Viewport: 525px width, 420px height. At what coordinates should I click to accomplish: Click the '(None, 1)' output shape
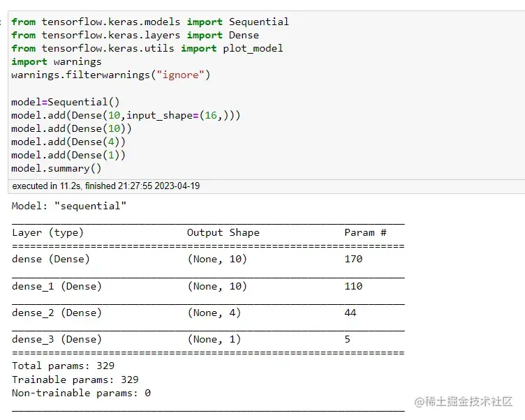pos(214,339)
